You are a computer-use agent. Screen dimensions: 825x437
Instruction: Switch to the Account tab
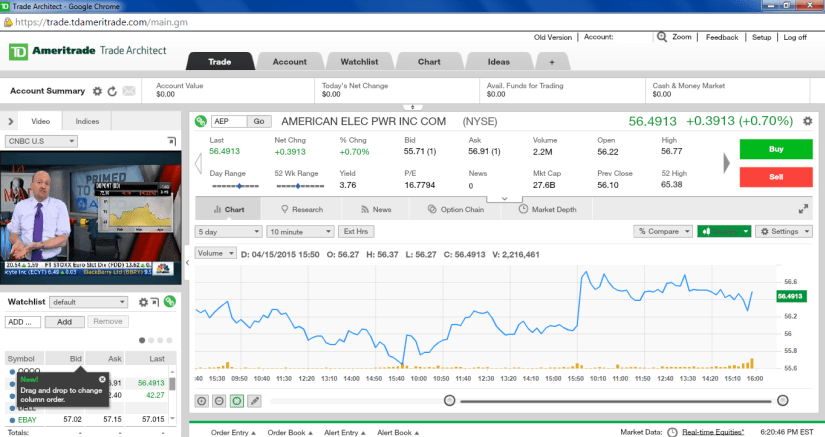click(289, 62)
